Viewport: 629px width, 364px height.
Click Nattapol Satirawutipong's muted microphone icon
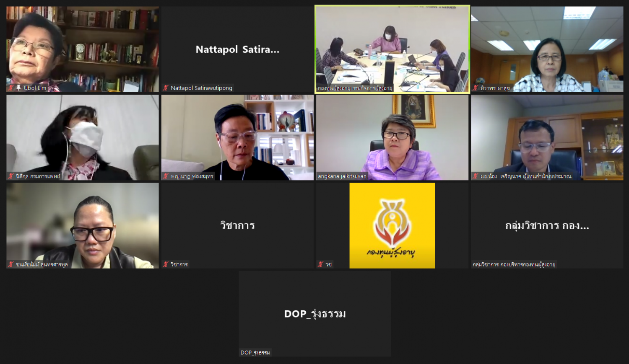tap(166, 88)
